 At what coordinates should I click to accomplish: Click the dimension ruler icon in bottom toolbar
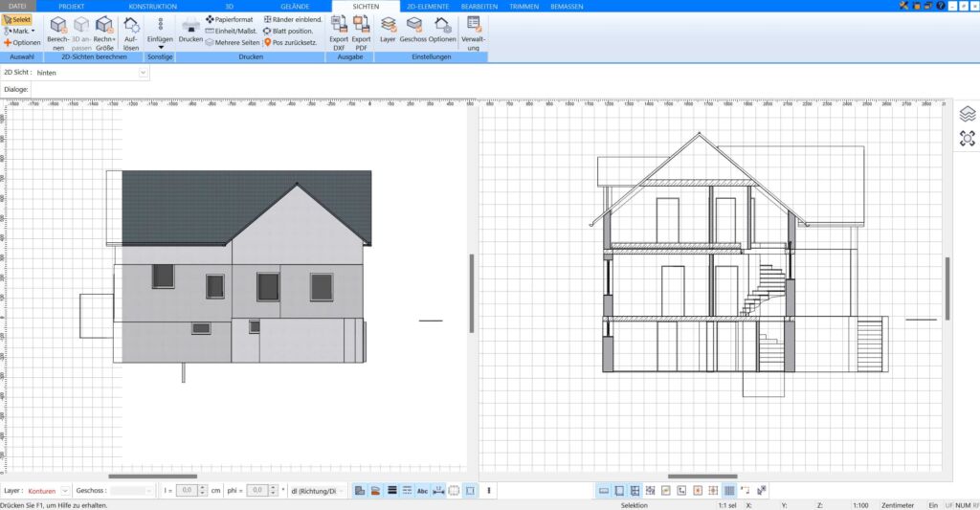(x=438, y=491)
